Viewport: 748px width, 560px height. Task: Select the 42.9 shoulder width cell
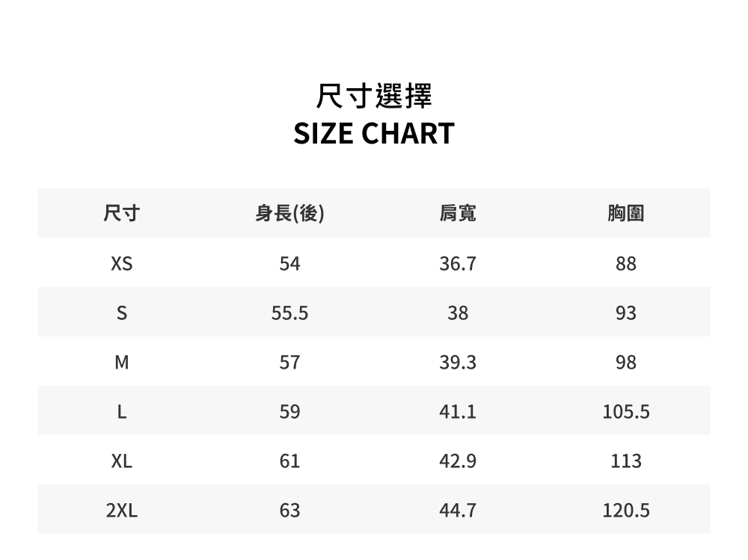point(458,461)
